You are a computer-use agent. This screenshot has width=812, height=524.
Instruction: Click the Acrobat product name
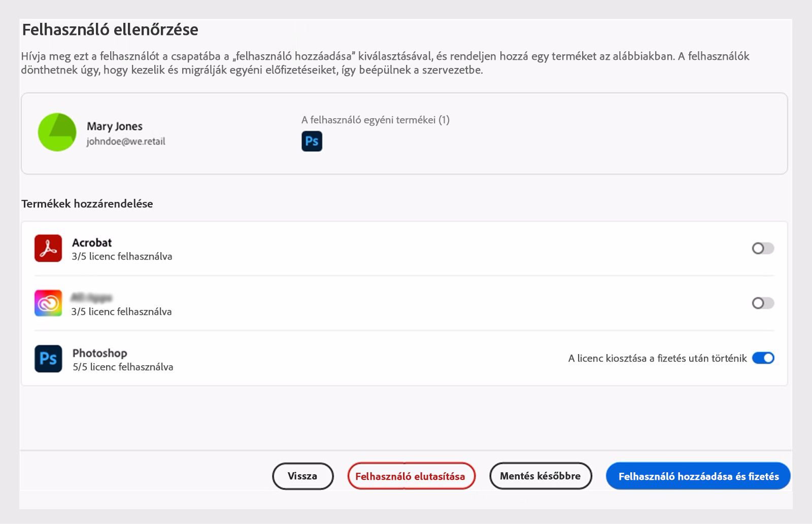tap(92, 242)
